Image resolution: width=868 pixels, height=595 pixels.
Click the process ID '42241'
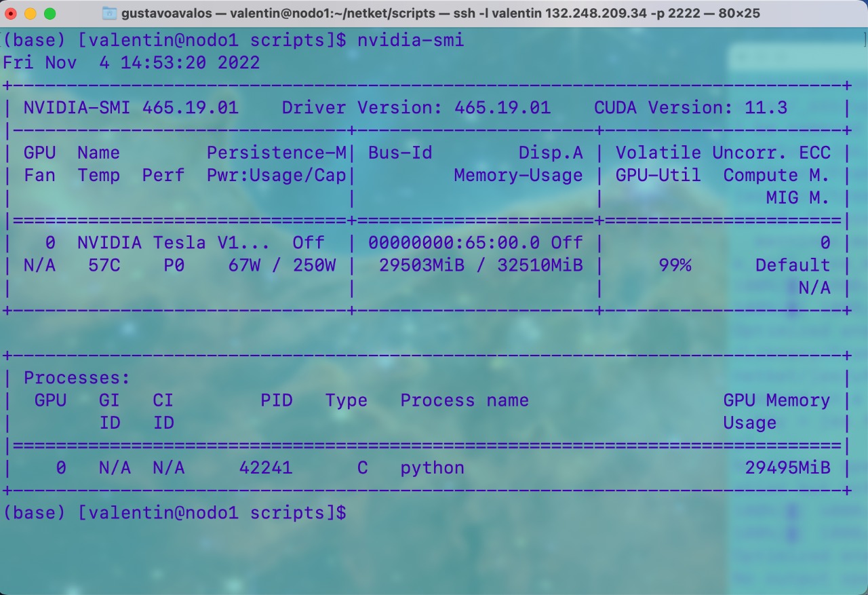pyautogui.click(x=266, y=467)
